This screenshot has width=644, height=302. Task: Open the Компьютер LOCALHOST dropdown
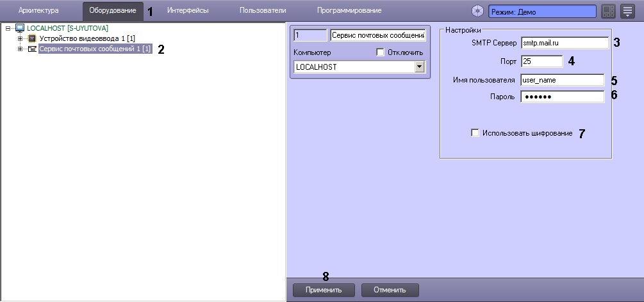pyautogui.click(x=419, y=67)
